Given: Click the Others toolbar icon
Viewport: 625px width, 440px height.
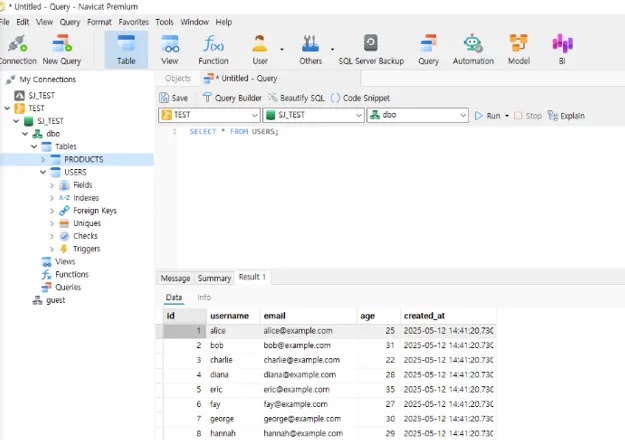Looking at the screenshot, I should click(311, 50).
